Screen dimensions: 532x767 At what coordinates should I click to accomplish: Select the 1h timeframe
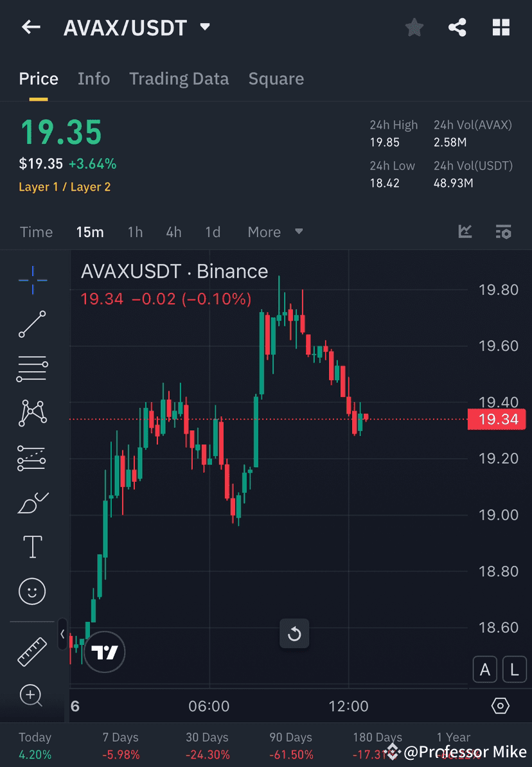click(135, 232)
